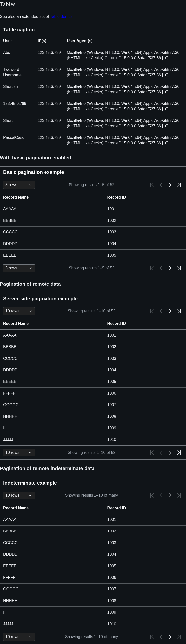Click last page icon below Server-side table
The width and height of the screenshot is (186, 644).
point(179,453)
